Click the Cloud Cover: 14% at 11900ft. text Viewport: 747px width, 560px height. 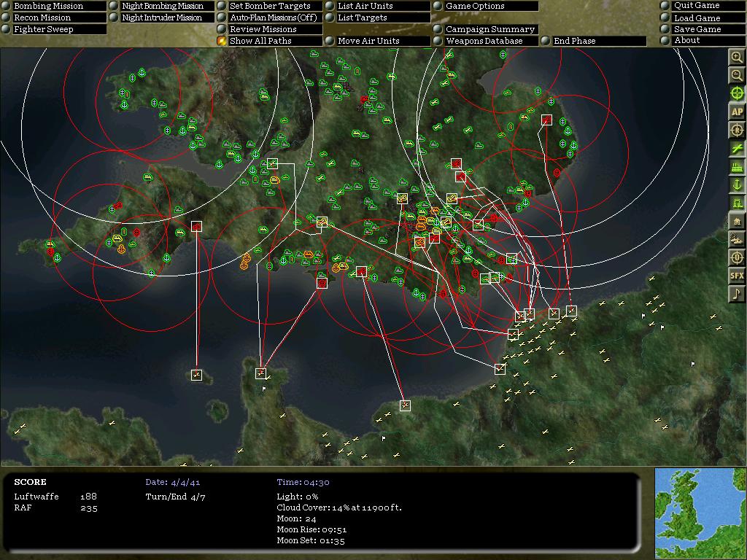coord(339,507)
